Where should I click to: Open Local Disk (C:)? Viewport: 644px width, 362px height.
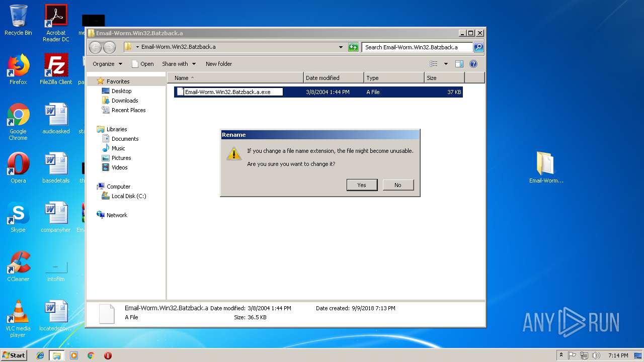(x=129, y=196)
